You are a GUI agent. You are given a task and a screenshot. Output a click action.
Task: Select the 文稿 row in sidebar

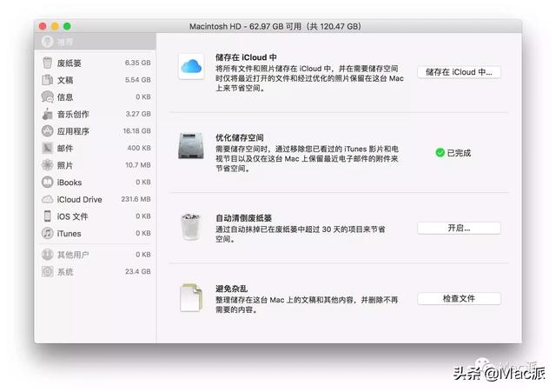96,80
